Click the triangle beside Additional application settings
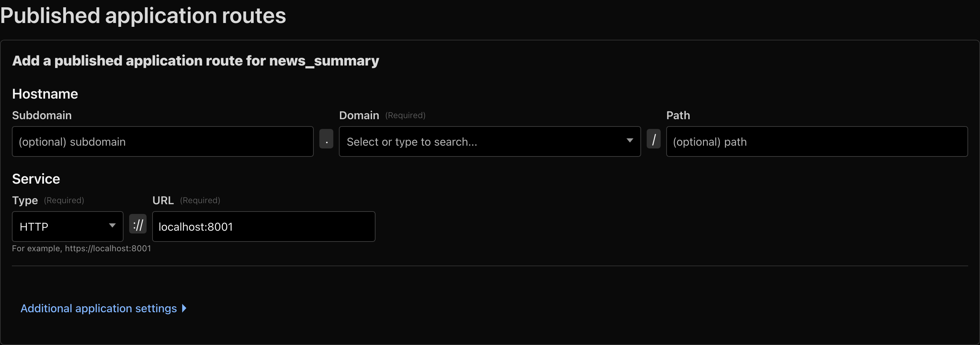This screenshot has height=345, width=980. click(x=184, y=308)
